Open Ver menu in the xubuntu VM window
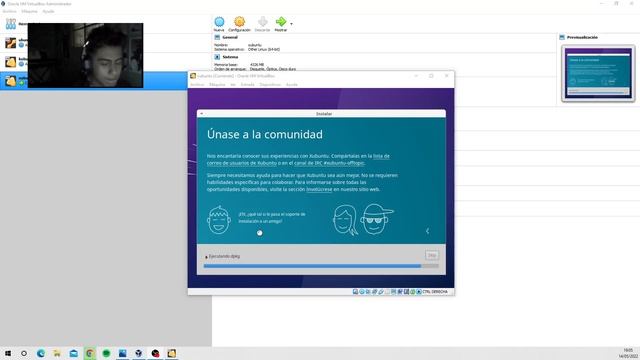Image resolution: width=640 pixels, height=360 pixels. 233,84
